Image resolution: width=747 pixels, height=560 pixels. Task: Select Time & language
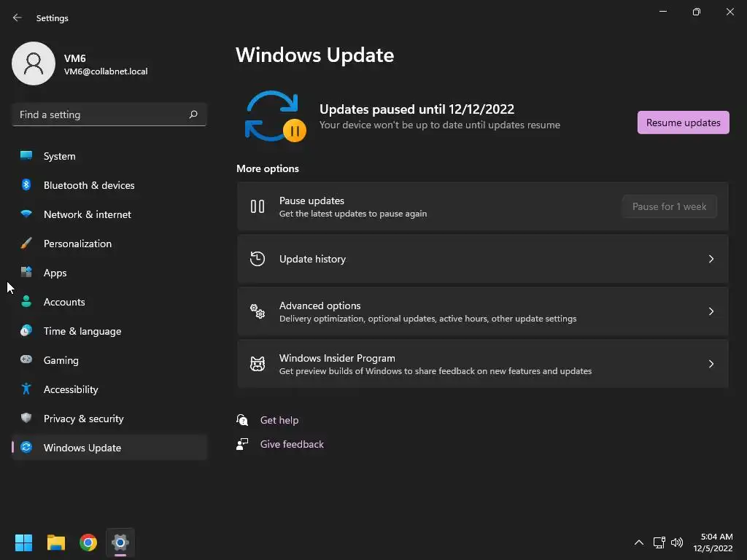109,330
